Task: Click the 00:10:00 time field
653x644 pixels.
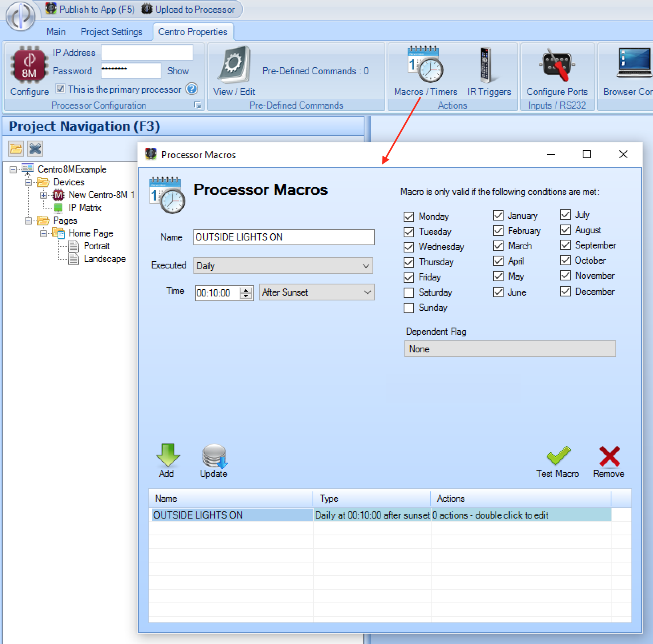Action: tap(218, 293)
